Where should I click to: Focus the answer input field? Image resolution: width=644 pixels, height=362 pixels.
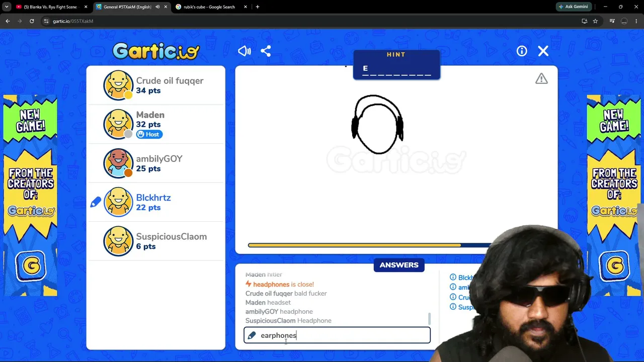[x=337, y=335]
